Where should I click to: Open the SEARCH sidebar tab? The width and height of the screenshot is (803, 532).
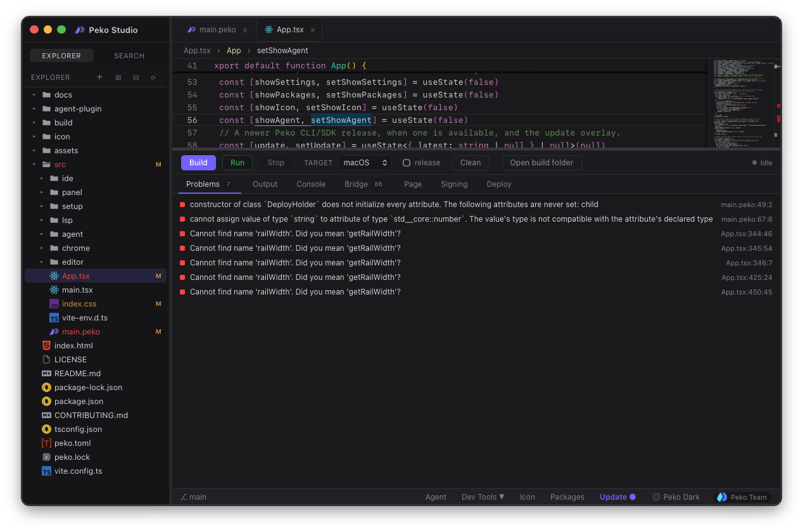click(x=129, y=56)
